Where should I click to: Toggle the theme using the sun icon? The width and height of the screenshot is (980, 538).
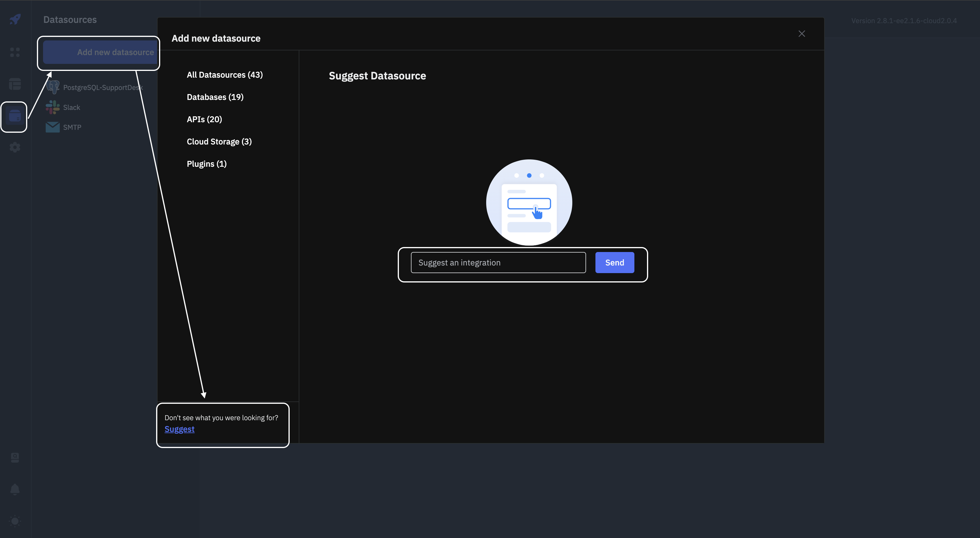14,521
